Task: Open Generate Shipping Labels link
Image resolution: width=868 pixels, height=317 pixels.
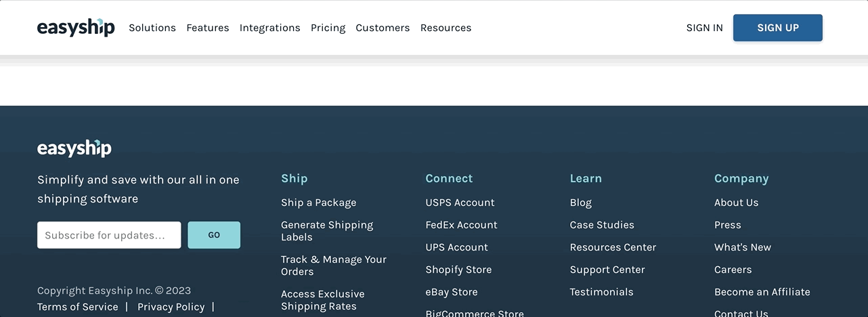Action: click(x=327, y=231)
